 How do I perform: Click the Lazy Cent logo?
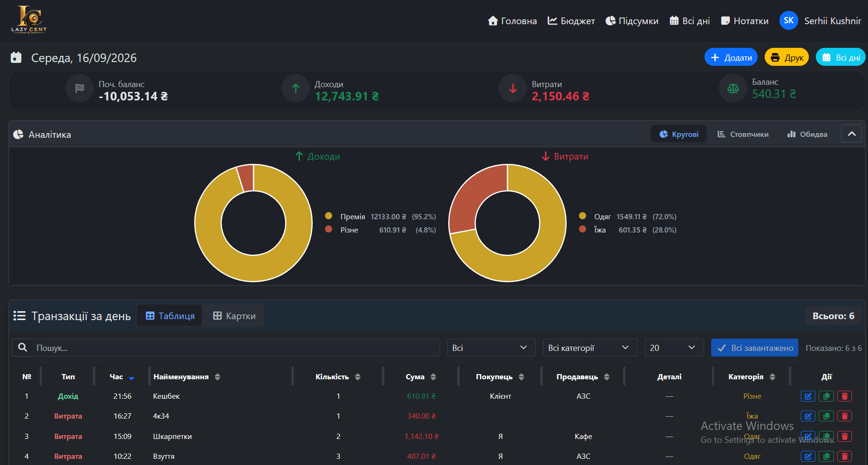coord(29,20)
